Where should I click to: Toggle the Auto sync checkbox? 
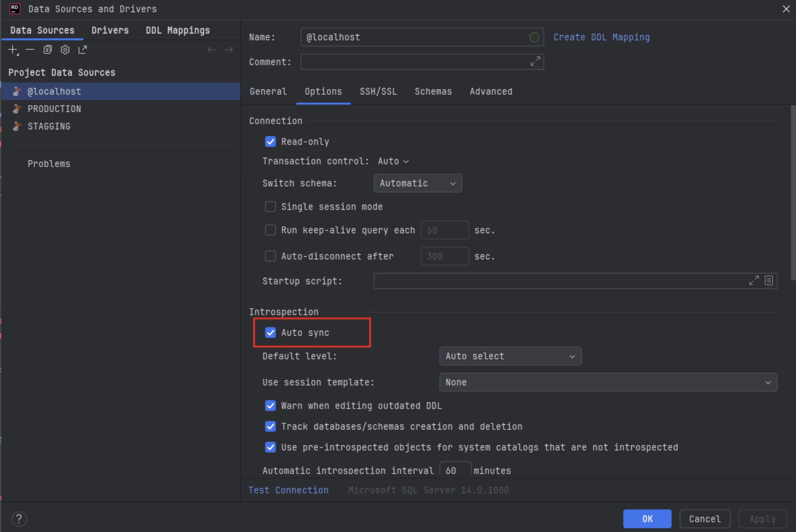tap(270, 332)
